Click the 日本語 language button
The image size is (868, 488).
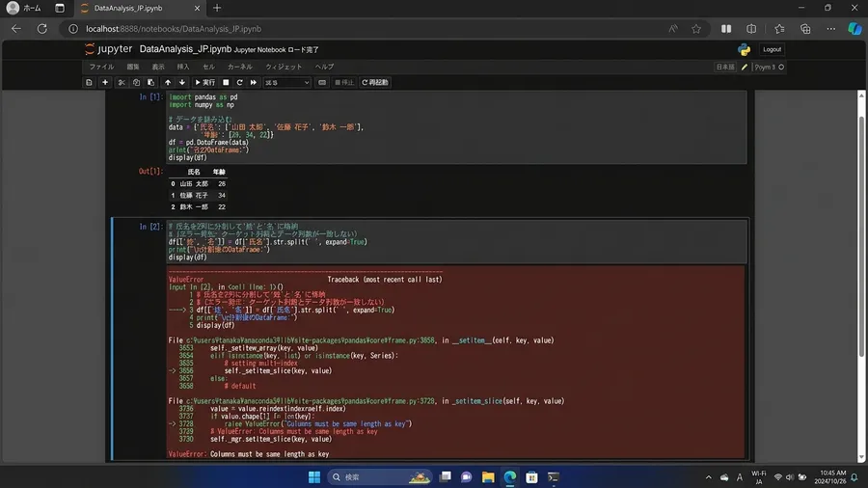click(x=725, y=67)
